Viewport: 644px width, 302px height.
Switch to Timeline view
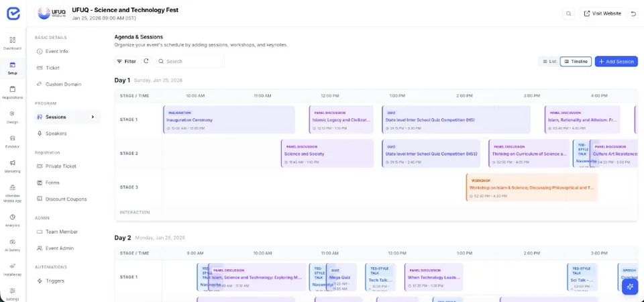tap(576, 61)
